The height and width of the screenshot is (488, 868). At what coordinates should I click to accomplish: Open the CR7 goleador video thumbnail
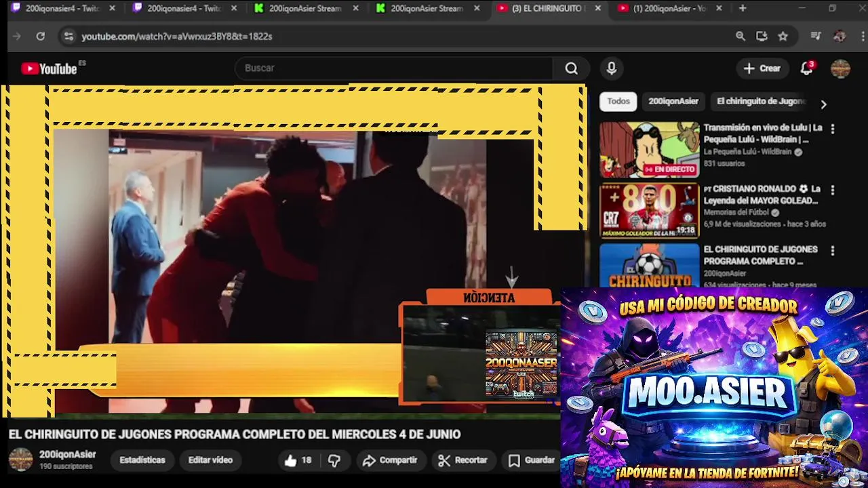pos(649,211)
